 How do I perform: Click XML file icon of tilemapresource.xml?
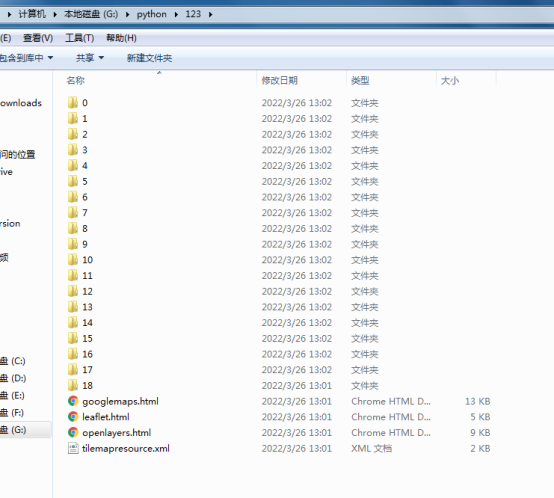coord(73,448)
